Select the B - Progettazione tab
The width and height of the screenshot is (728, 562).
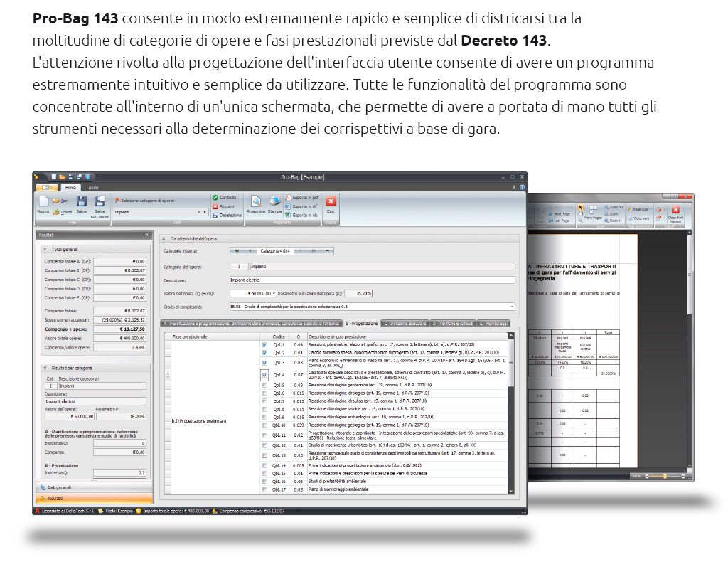[362, 323]
